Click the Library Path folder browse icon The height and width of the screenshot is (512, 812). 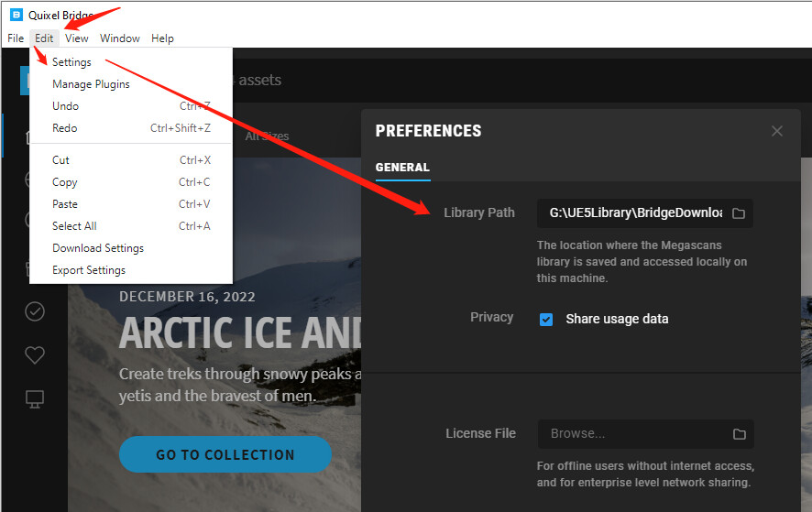click(738, 213)
